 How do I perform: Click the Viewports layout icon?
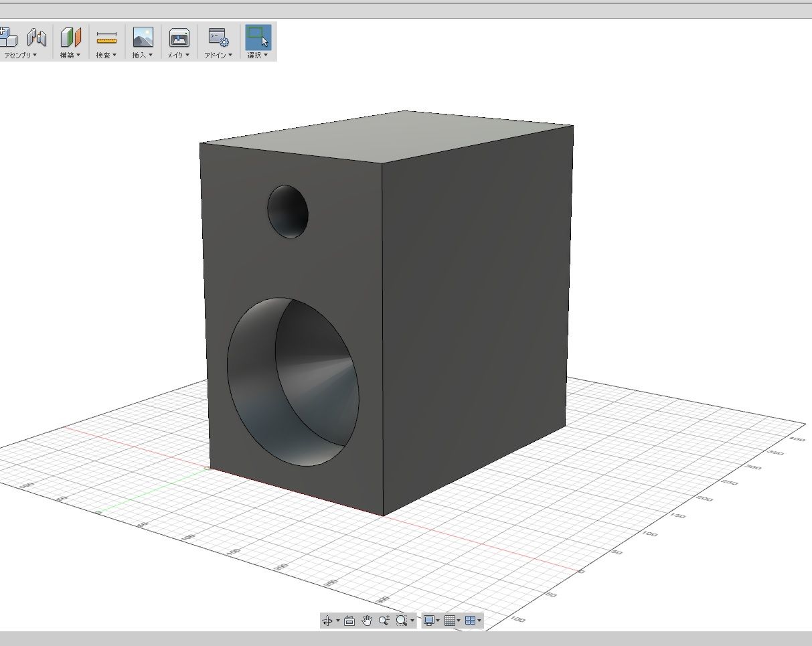point(470,621)
